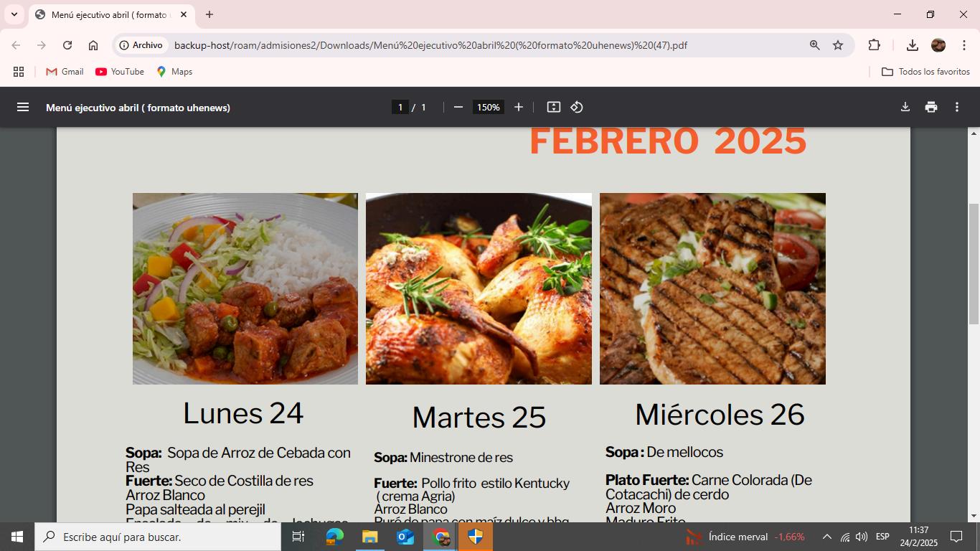Screen dimensions: 980x551
Task: Click the fit to page button
Action: point(554,107)
